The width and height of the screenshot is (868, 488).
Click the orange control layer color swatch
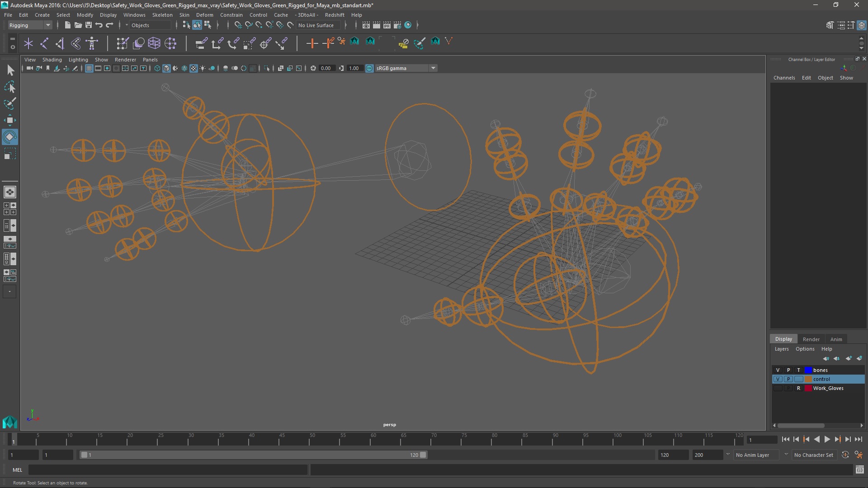pyautogui.click(x=808, y=379)
